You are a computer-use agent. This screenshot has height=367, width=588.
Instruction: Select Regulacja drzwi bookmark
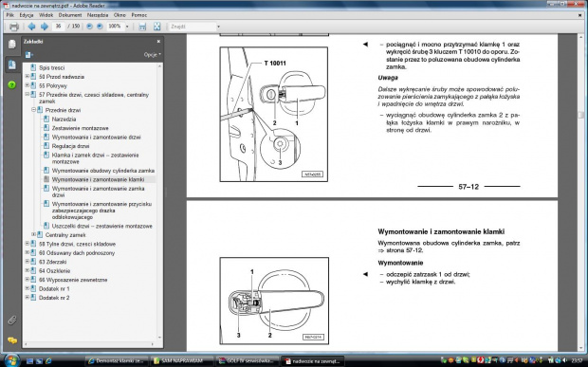tap(70, 146)
